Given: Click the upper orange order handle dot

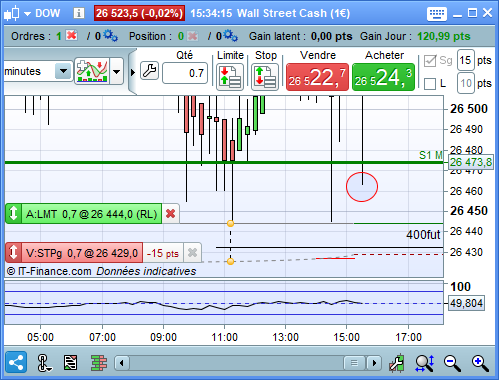Looking at the screenshot, I should point(230,223).
